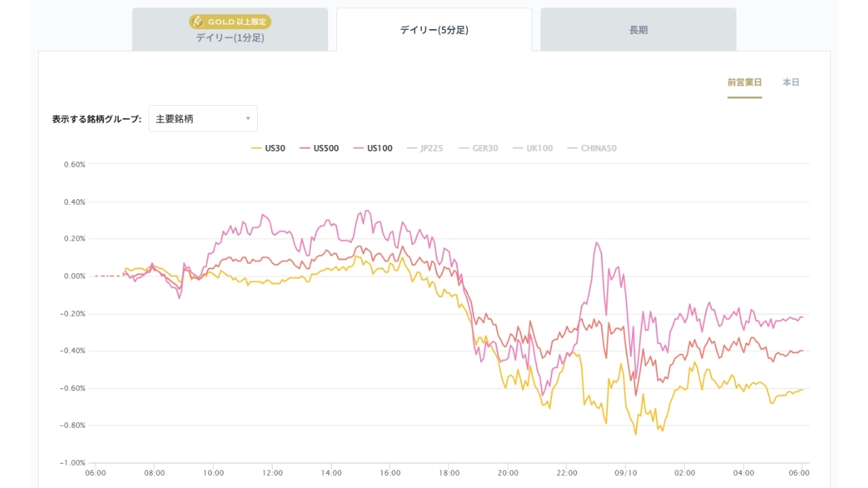Click the red US500 legend line marker
Screen dimensions: 868x488
[x=304, y=148]
